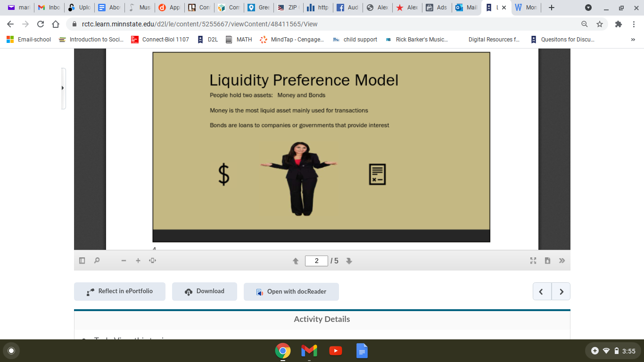Screen dimensions: 644x362
Task: Launch YouTube from the shelf
Action: coord(335,351)
